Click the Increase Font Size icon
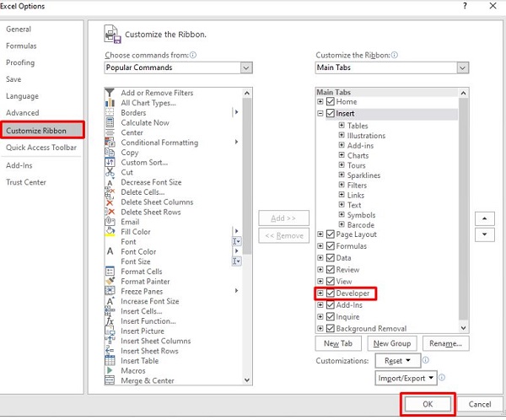The height and width of the screenshot is (420, 506). 110,301
